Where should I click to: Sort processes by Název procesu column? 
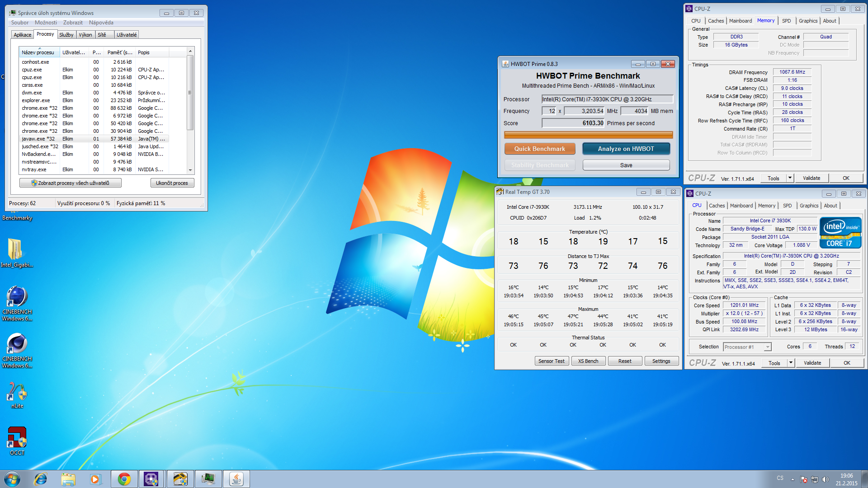coord(39,52)
